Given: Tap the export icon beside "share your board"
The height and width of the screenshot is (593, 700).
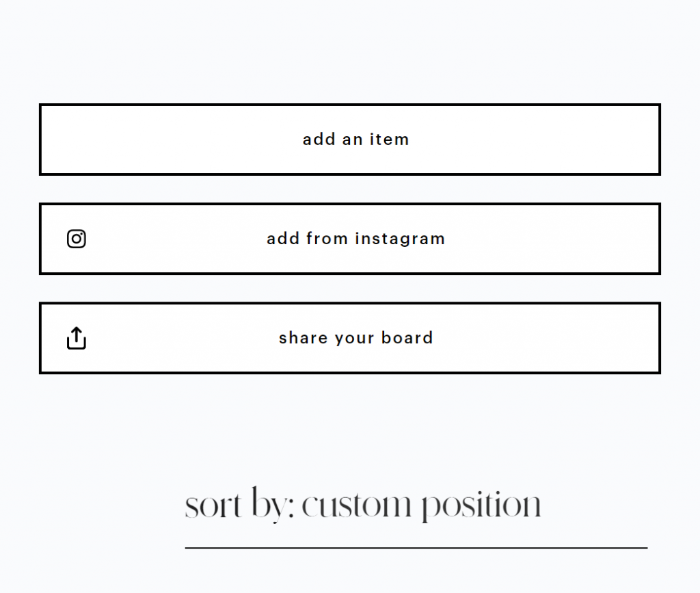Looking at the screenshot, I should [77, 338].
